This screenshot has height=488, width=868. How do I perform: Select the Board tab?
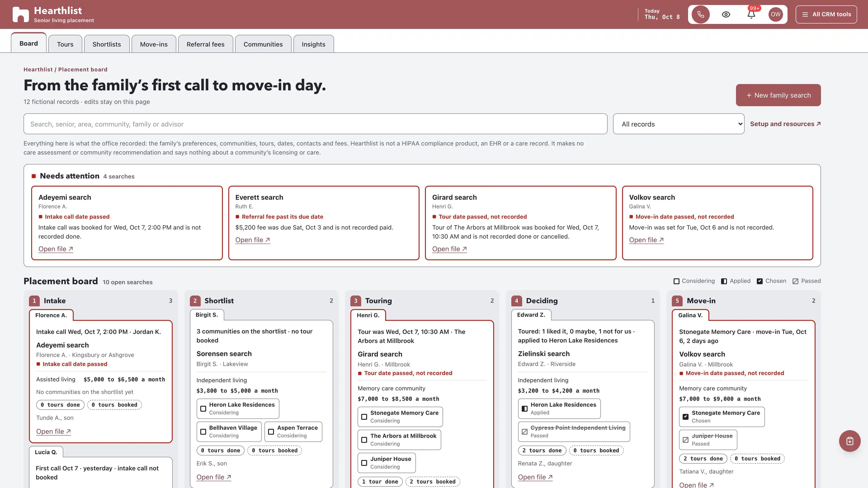(29, 43)
